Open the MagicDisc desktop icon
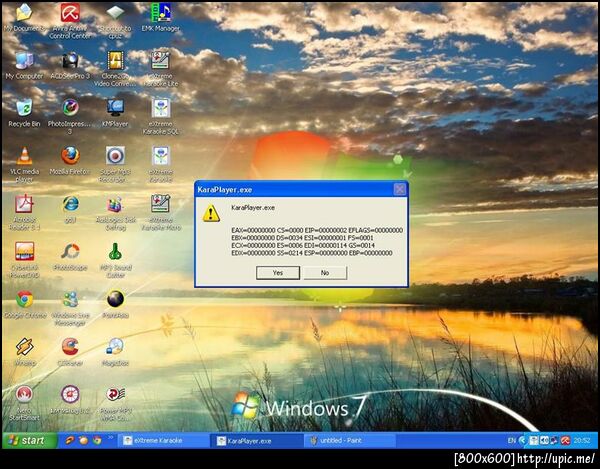Image resolution: width=600 pixels, height=469 pixels. (x=115, y=352)
